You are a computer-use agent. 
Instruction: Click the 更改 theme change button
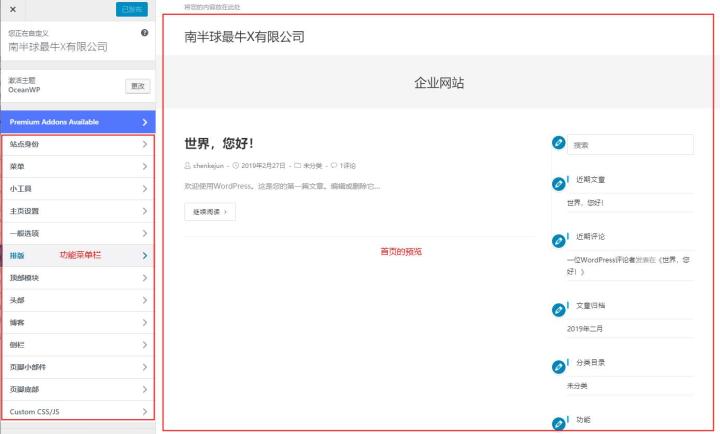[138, 86]
